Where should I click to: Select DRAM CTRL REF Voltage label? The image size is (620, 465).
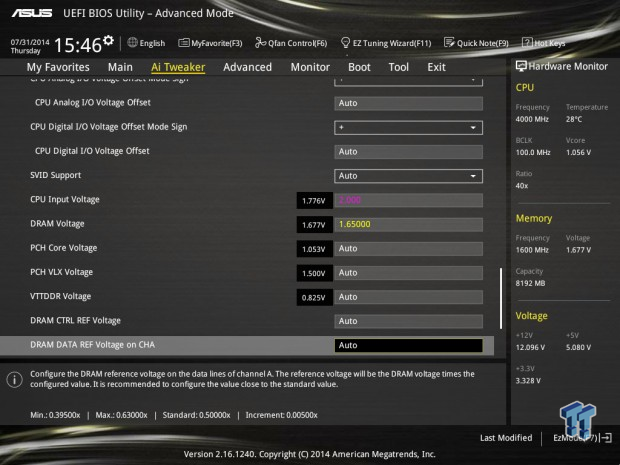[x=75, y=320]
